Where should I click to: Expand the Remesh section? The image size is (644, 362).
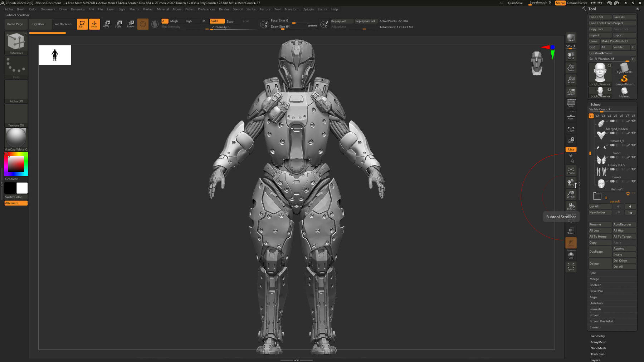click(x=595, y=309)
